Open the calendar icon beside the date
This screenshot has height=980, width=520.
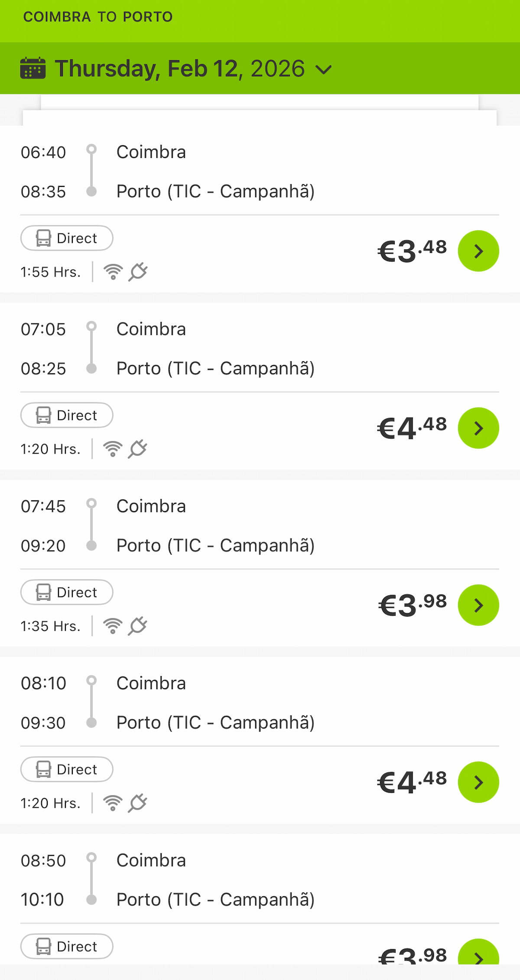pos(33,69)
